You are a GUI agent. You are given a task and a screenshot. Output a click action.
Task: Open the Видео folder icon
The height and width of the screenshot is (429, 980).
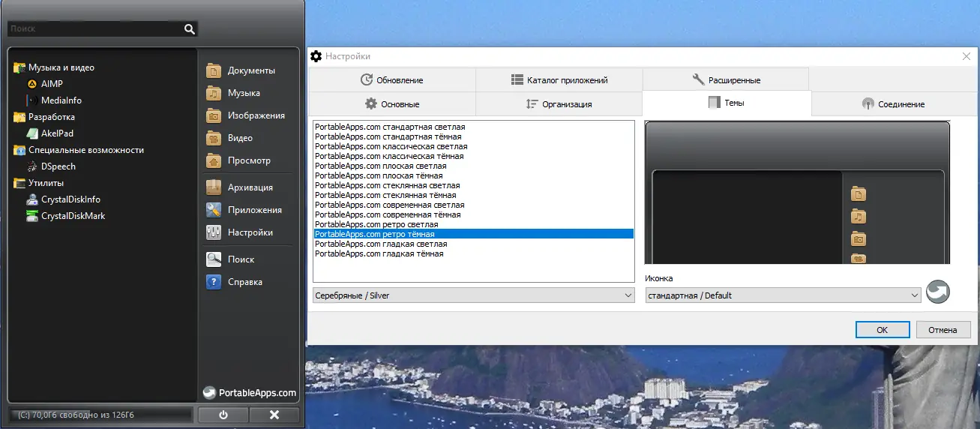pos(214,138)
